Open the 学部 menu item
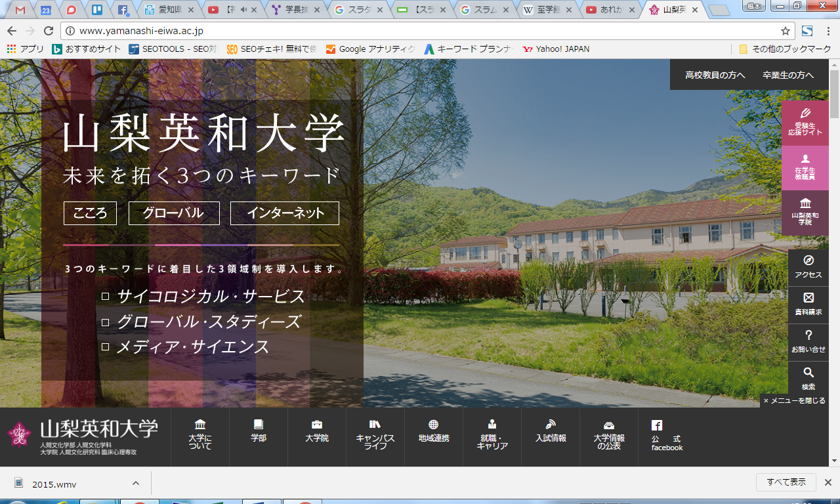The width and height of the screenshot is (840, 504). (259, 436)
